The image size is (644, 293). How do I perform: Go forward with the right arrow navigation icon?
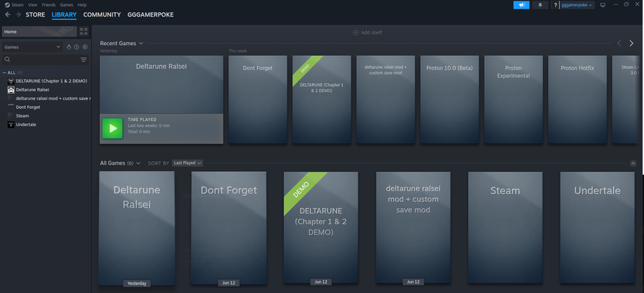click(18, 14)
